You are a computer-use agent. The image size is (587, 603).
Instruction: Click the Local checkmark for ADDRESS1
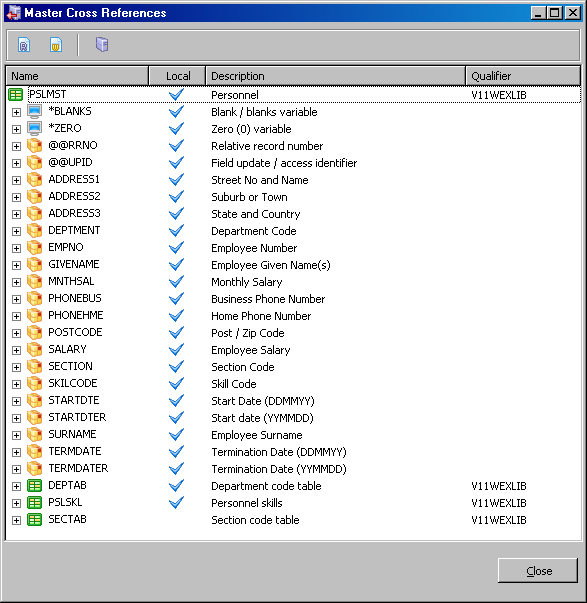click(177, 179)
